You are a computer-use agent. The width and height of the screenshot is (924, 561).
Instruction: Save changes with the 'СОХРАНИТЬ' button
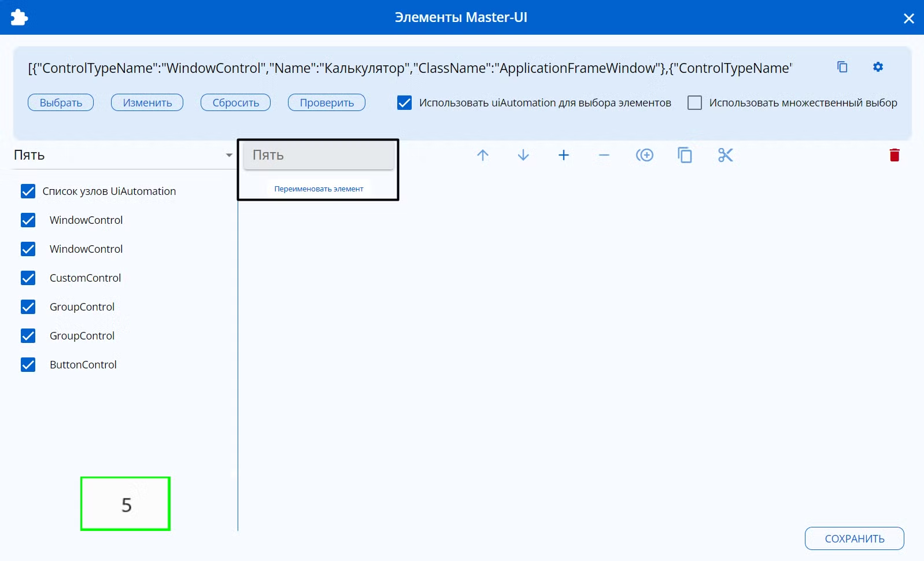pyautogui.click(x=855, y=538)
